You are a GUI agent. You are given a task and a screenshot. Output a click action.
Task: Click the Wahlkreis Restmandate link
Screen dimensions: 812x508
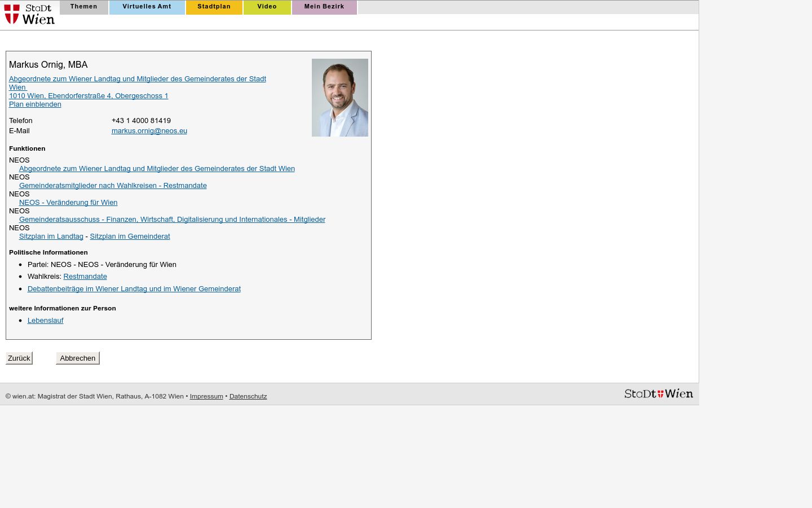tap(85, 277)
